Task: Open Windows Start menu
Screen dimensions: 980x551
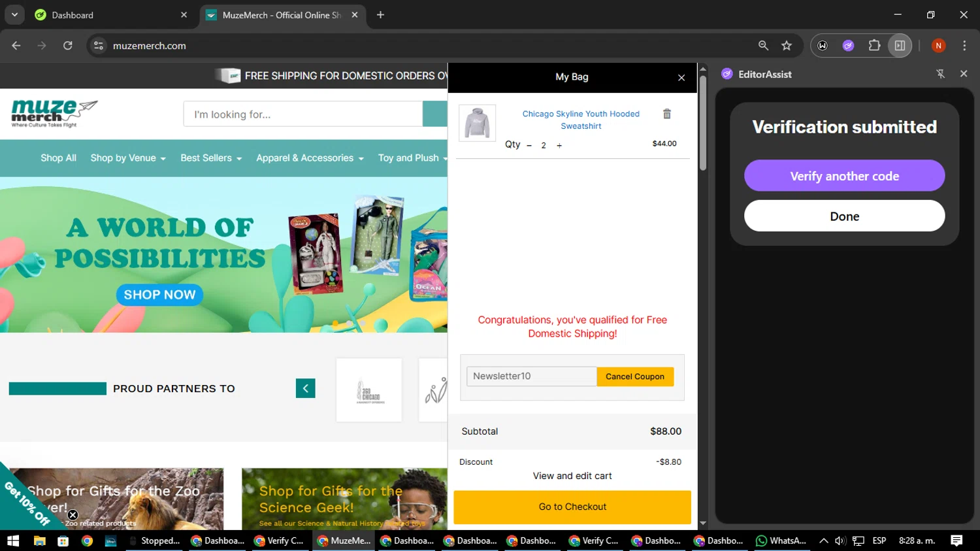Action: point(13,541)
